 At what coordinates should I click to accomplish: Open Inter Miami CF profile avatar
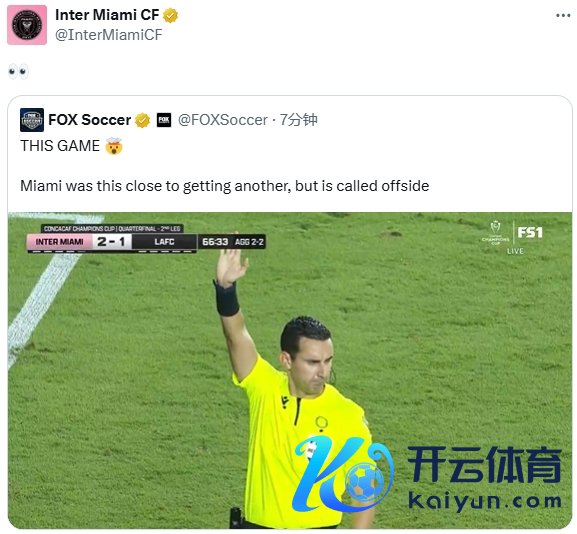[27, 25]
